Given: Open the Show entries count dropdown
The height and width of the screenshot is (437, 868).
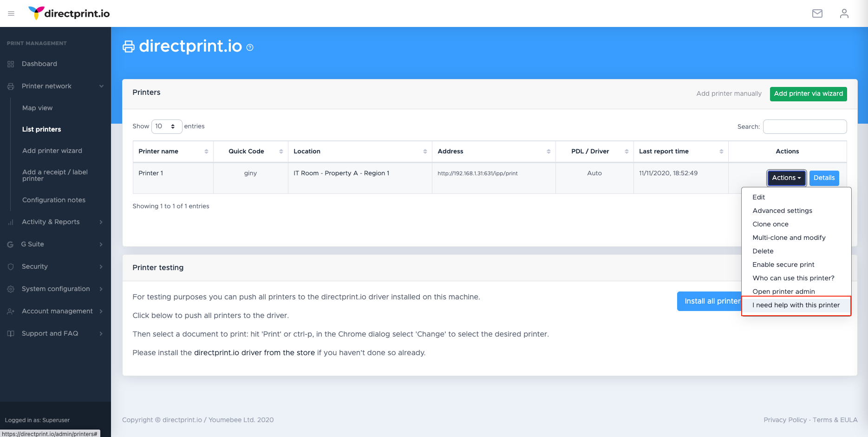Looking at the screenshot, I should [x=167, y=126].
